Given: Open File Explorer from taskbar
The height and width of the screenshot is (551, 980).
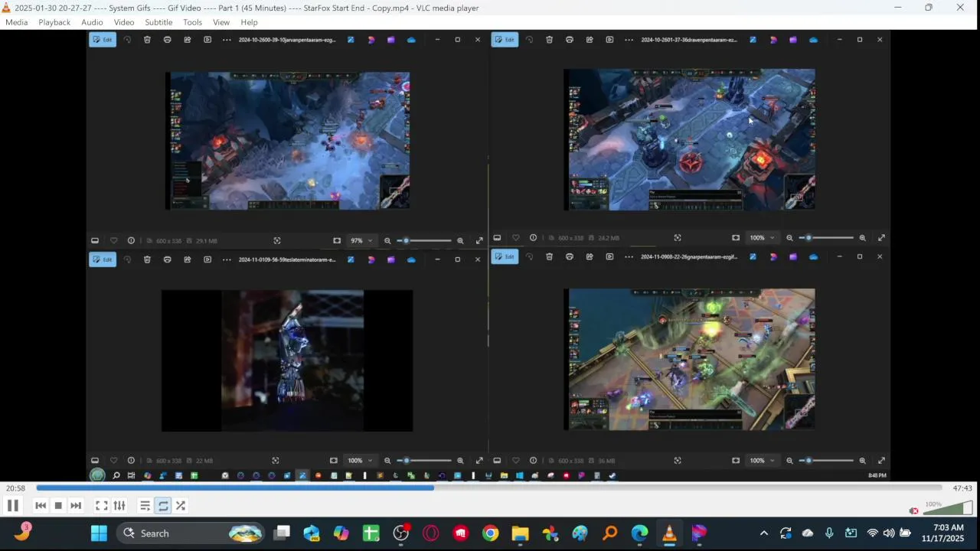Looking at the screenshot, I should click(x=520, y=533).
